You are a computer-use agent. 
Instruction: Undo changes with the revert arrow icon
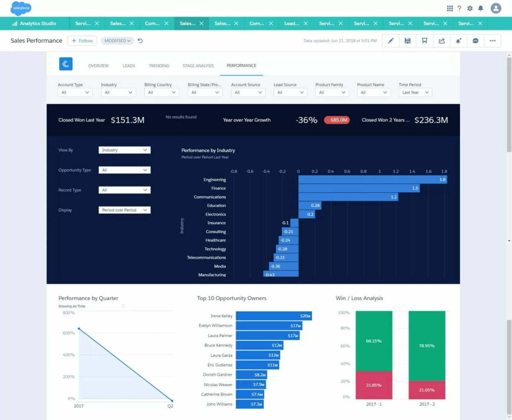(140, 41)
